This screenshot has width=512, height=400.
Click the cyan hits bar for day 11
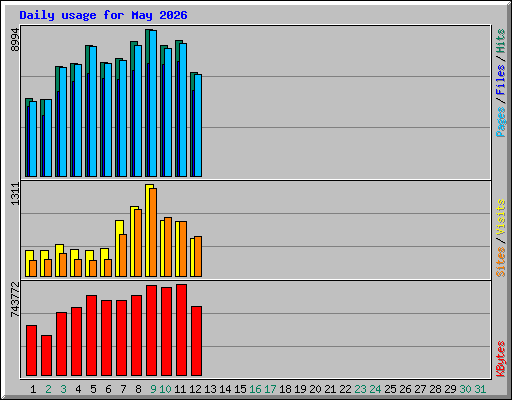[183, 110]
